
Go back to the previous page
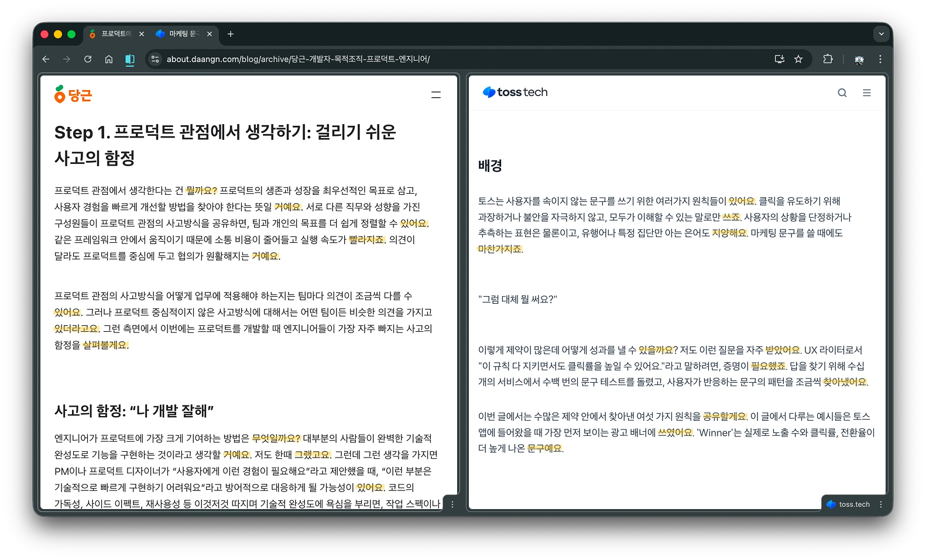[x=46, y=59]
